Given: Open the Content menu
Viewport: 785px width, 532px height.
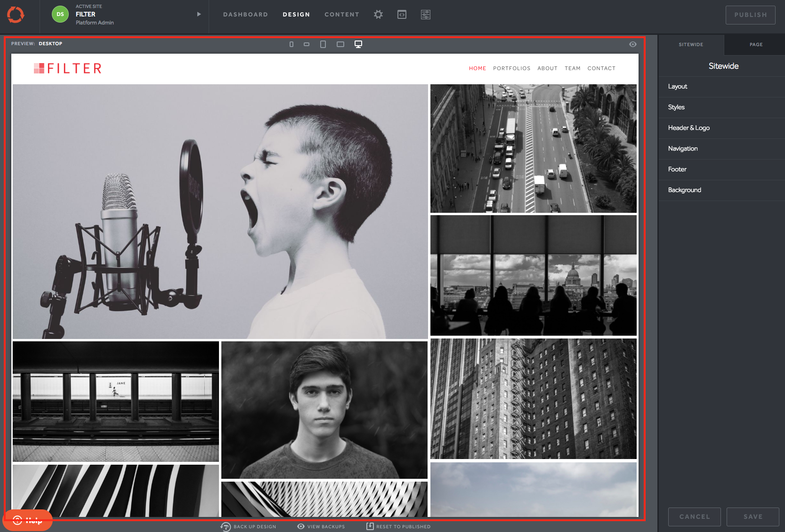Looking at the screenshot, I should click(x=341, y=15).
